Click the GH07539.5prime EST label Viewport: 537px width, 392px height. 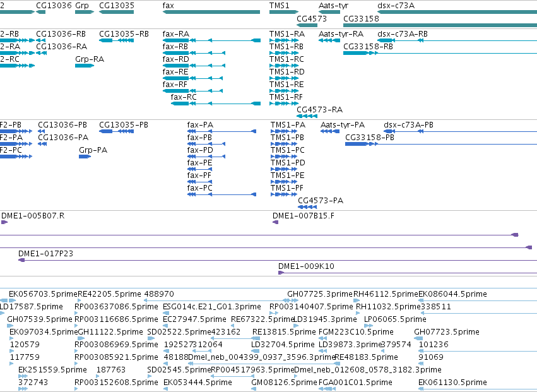pos(40,319)
